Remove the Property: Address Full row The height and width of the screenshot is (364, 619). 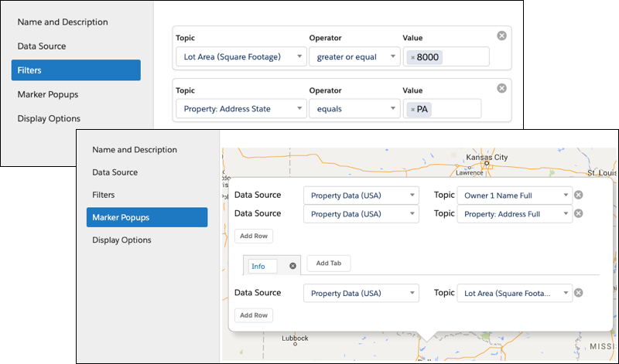[578, 213]
